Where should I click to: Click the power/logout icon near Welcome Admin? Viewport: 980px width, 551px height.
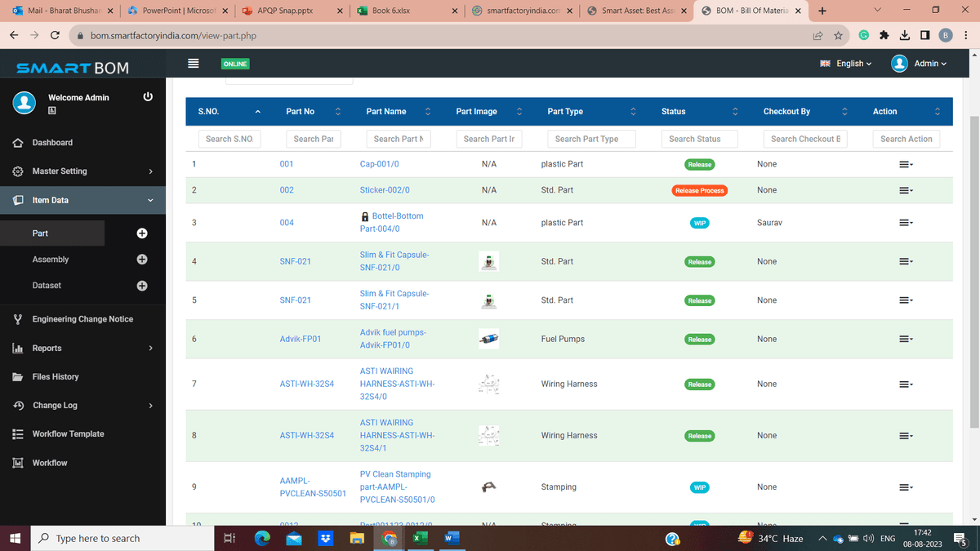click(x=147, y=96)
